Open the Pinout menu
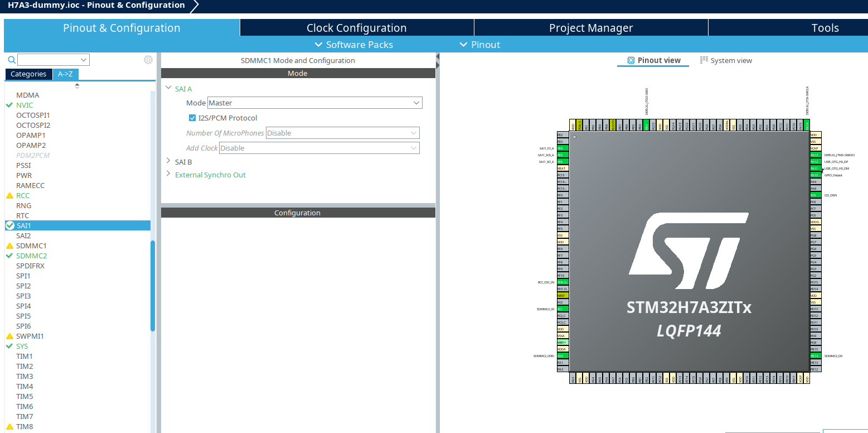 pos(479,45)
